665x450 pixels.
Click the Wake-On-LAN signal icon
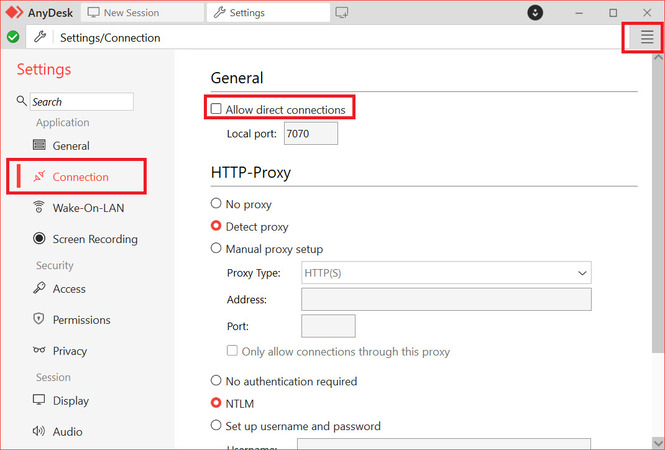(39, 207)
